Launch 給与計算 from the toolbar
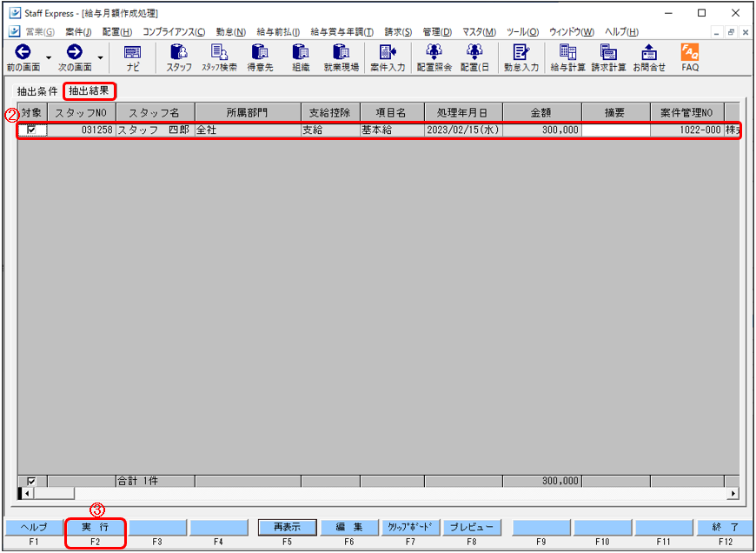Viewport: 756px width, 553px height. [x=567, y=57]
